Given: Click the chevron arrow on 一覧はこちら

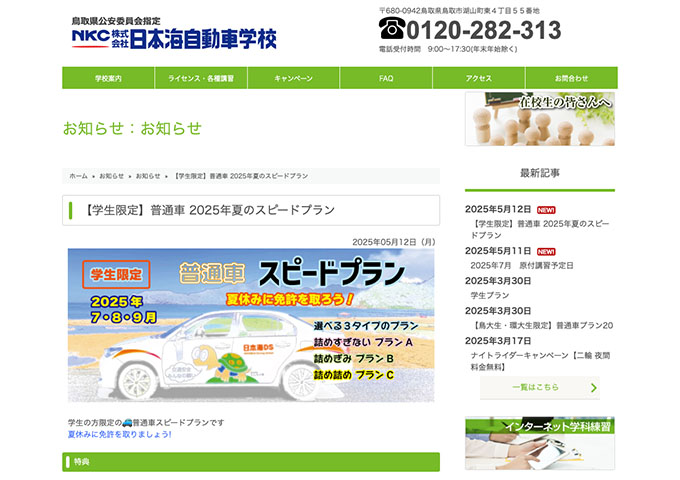Looking at the screenshot, I should (x=594, y=387).
